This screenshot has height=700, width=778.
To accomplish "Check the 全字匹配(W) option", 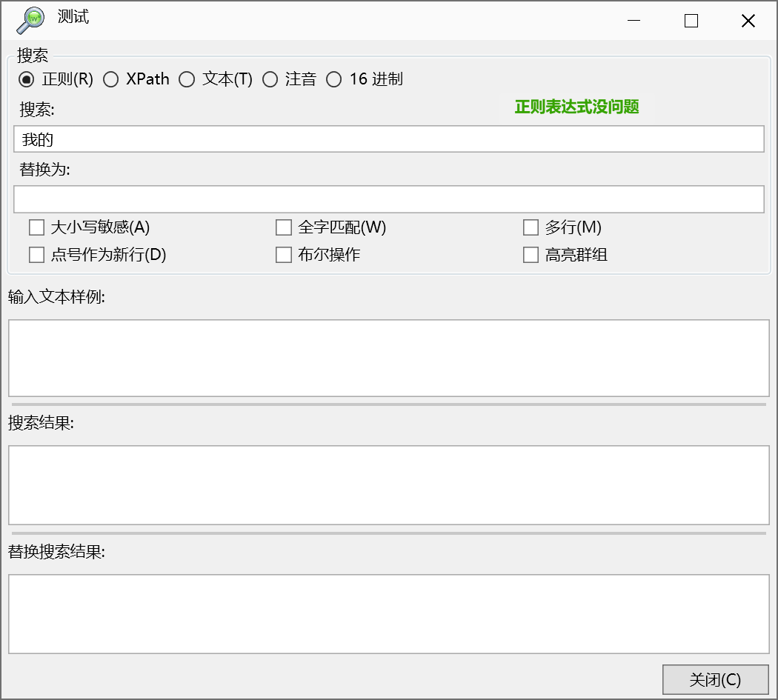I will [x=283, y=227].
